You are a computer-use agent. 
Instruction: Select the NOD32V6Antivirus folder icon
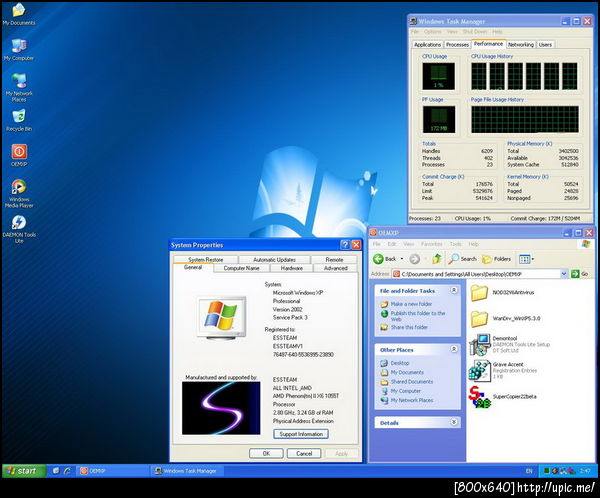click(x=479, y=293)
